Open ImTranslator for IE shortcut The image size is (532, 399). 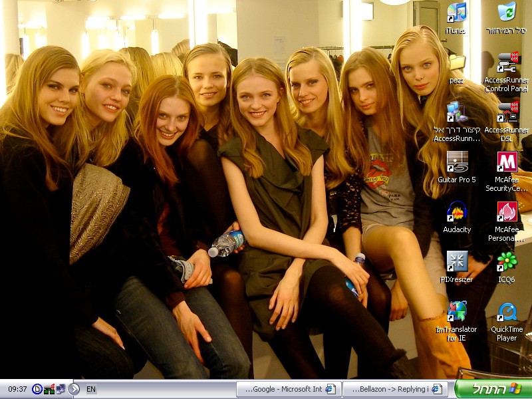tap(456, 312)
